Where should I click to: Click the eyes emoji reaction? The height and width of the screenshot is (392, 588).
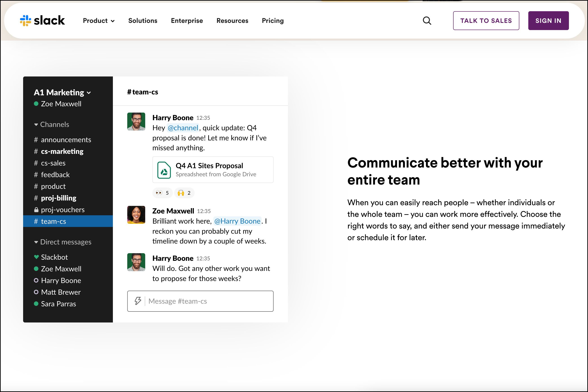point(162,193)
